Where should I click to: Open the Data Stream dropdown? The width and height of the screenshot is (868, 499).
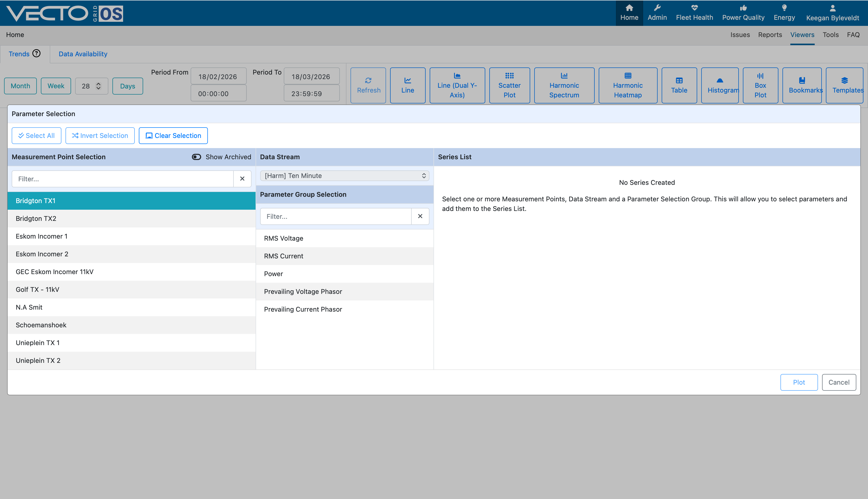(344, 175)
